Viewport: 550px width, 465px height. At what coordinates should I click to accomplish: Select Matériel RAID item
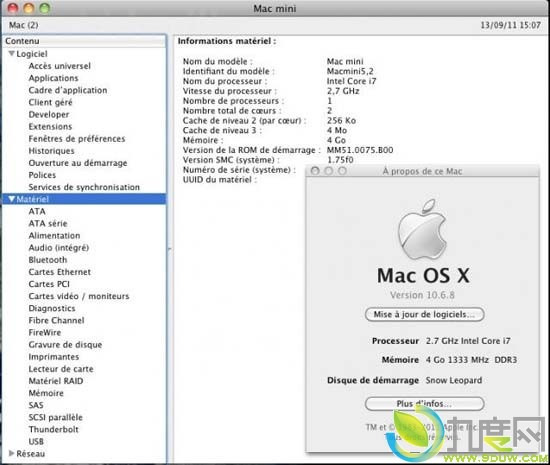tap(56, 381)
